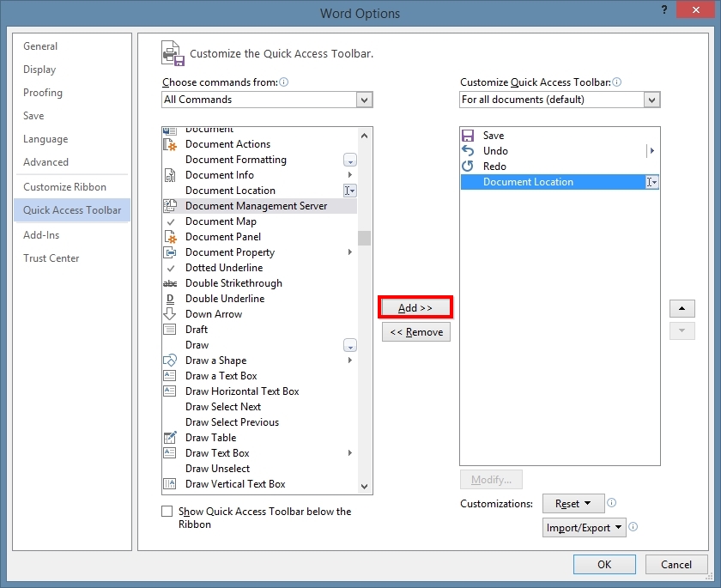Screen dimensions: 721x588
Task: Click the info icon beside Reset
Action: click(611, 503)
